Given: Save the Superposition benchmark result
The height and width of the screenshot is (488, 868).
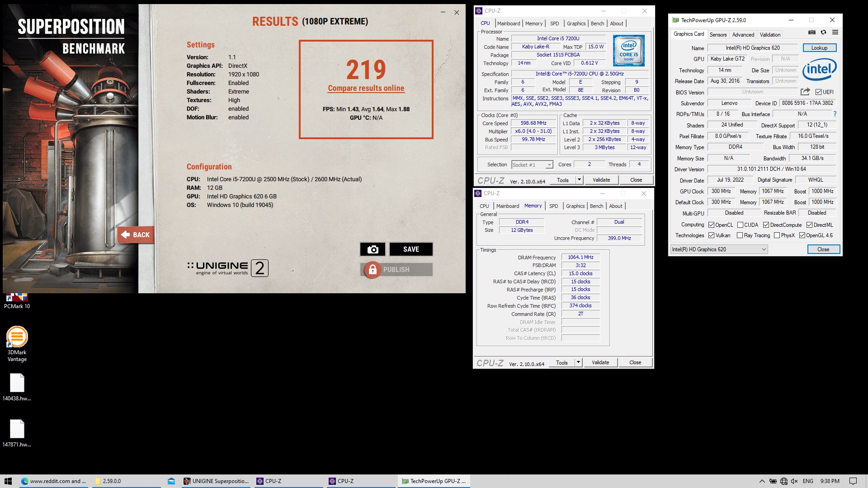Looking at the screenshot, I should [411, 249].
